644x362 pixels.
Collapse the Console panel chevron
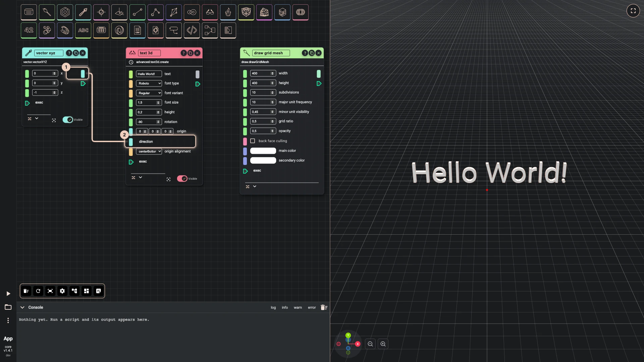22,307
